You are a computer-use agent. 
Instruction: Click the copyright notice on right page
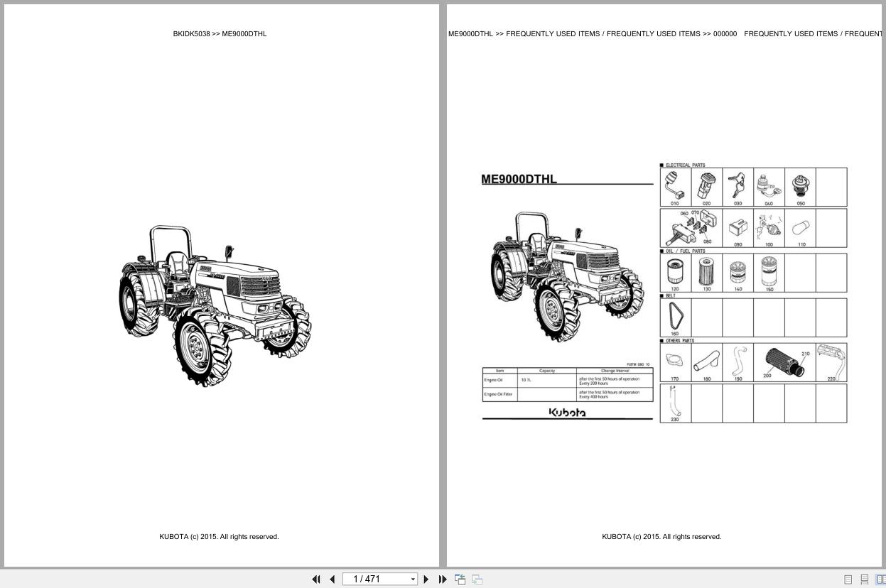click(661, 537)
